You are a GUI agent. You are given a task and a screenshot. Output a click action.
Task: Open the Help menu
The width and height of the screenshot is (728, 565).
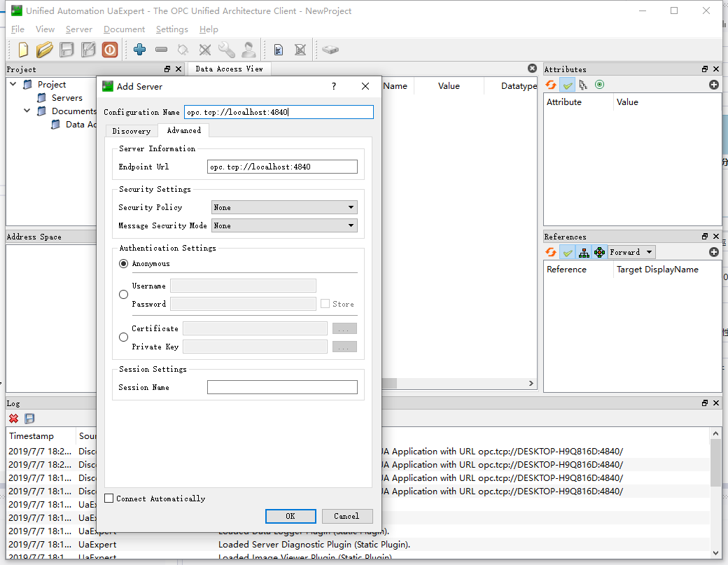[209, 29]
